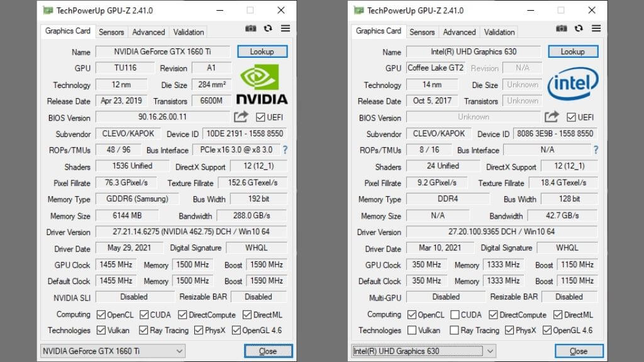The height and width of the screenshot is (362, 644).
Task: Click the GPU-Z app icon in the left title bar
Action: tap(48, 10)
